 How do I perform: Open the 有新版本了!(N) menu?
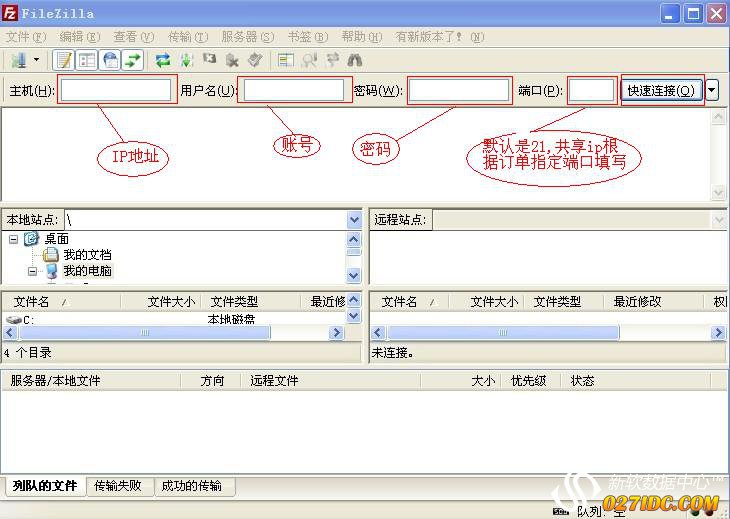click(439, 37)
